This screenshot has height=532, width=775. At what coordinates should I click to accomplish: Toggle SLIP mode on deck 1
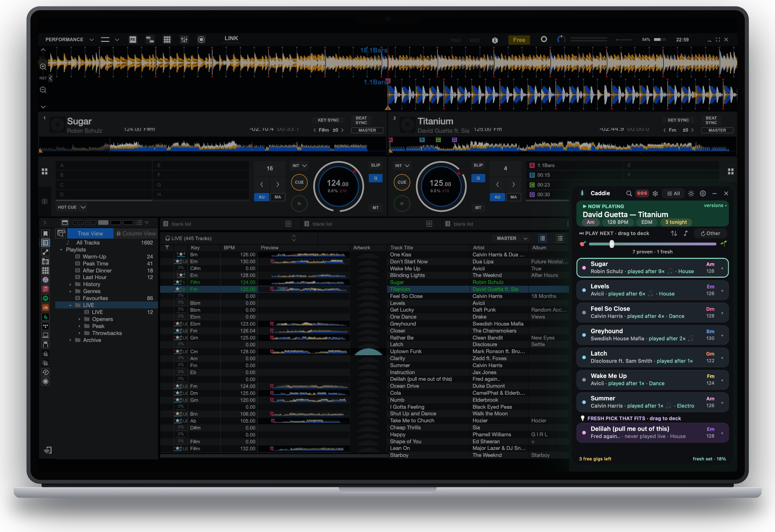[375, 165]
